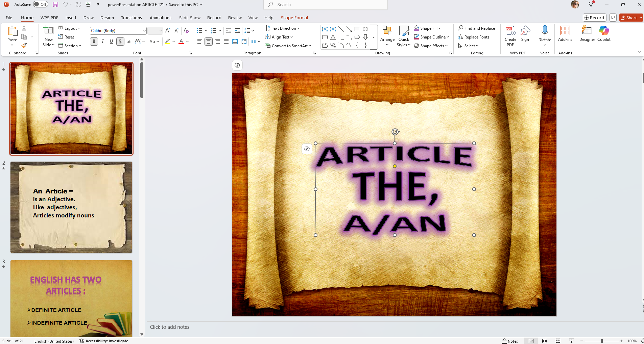The image size is (644, 344).
Task: Align text right icon
Action: coord(217,42)
